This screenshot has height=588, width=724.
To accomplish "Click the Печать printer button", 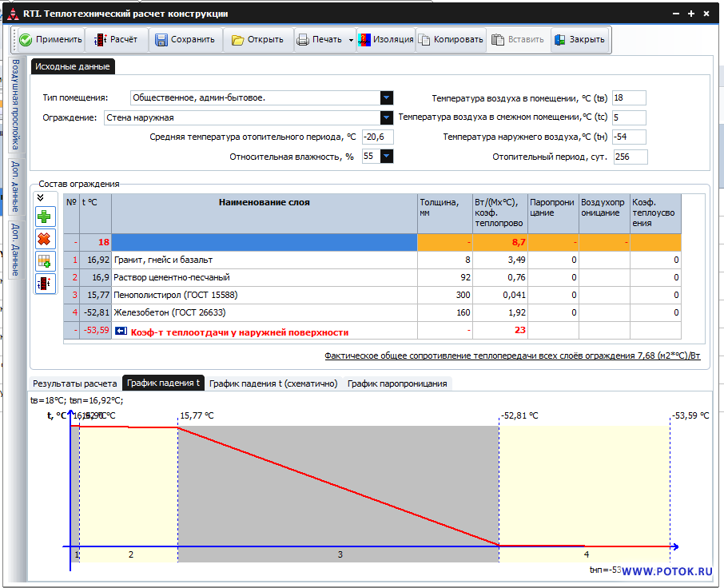I will (320, 40).
